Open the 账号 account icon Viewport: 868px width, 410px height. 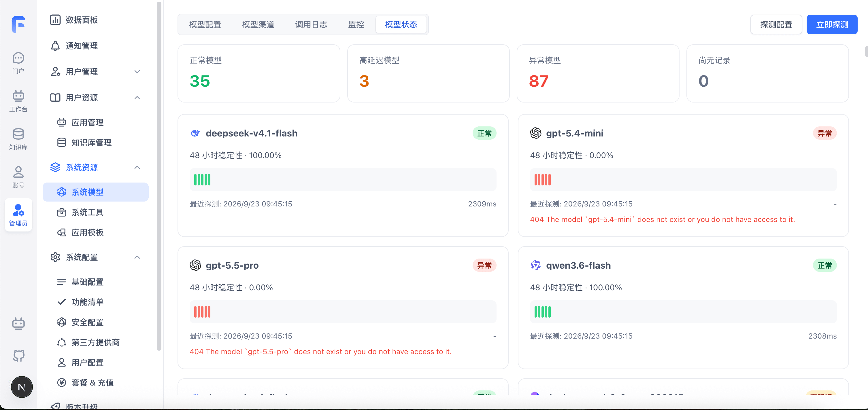[x=18, y=177]
